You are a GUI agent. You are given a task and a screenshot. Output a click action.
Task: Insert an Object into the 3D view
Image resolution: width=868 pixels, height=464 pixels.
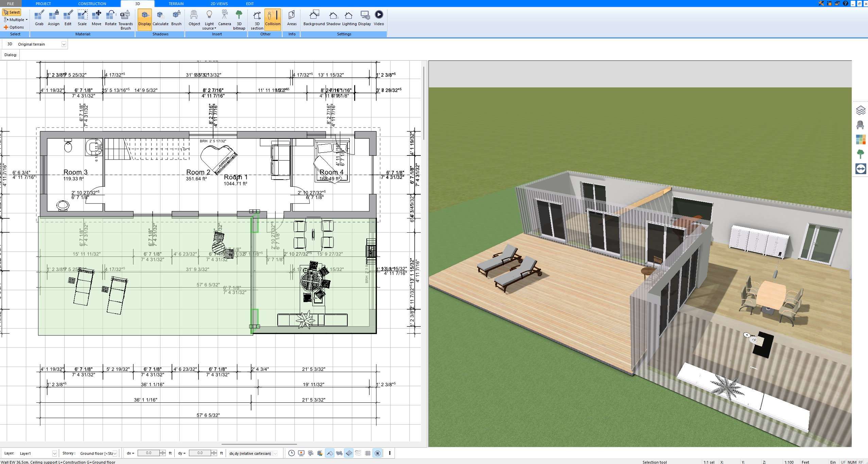tap(194, 18)
